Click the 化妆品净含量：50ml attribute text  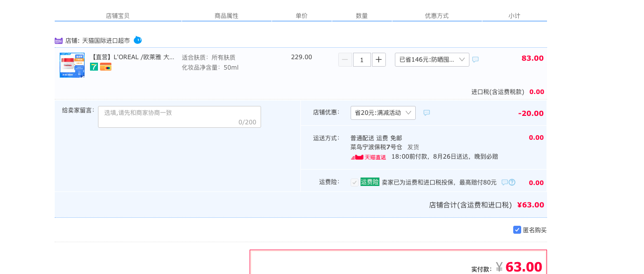tap(210, 68)
